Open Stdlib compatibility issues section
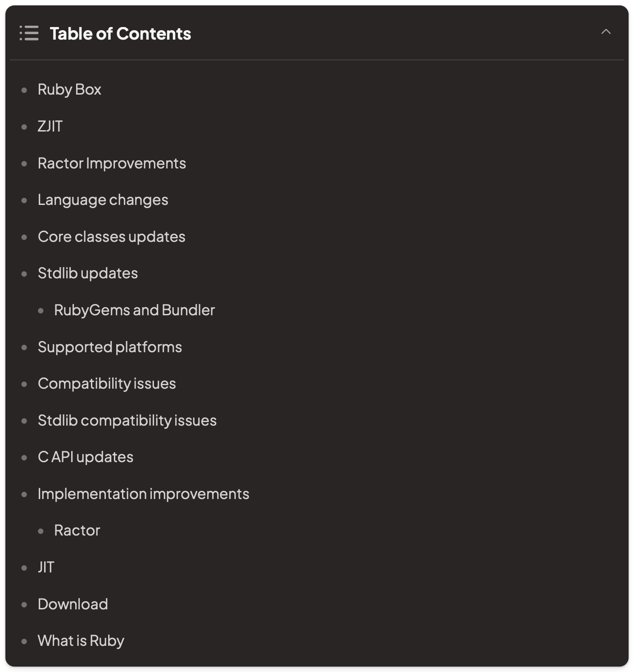The height and width of the screenshot is (672, 634). click(127, 421)
